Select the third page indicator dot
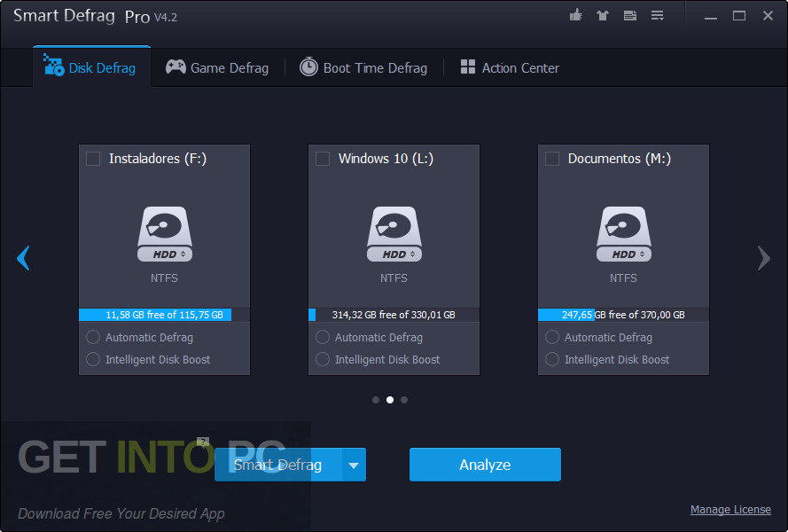The height and width of the screenshot is (532, 788). (404, 400)
